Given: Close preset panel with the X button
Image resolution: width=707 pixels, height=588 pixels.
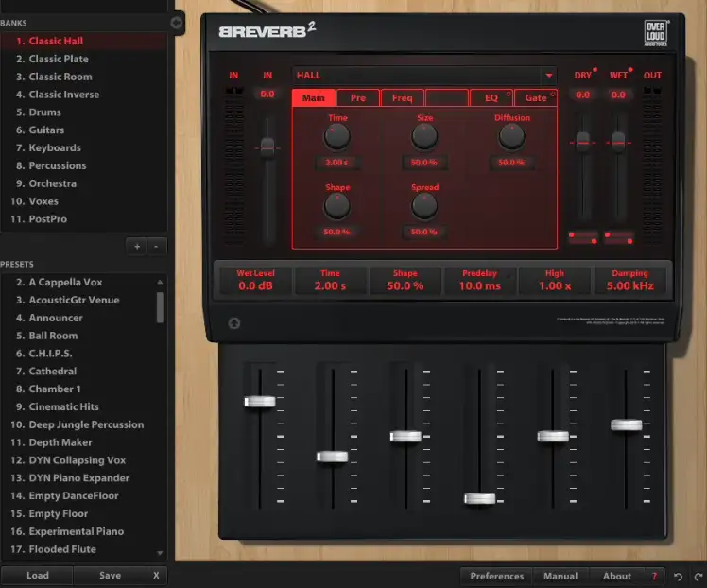Looking at the screenshot, I should 156,575.
